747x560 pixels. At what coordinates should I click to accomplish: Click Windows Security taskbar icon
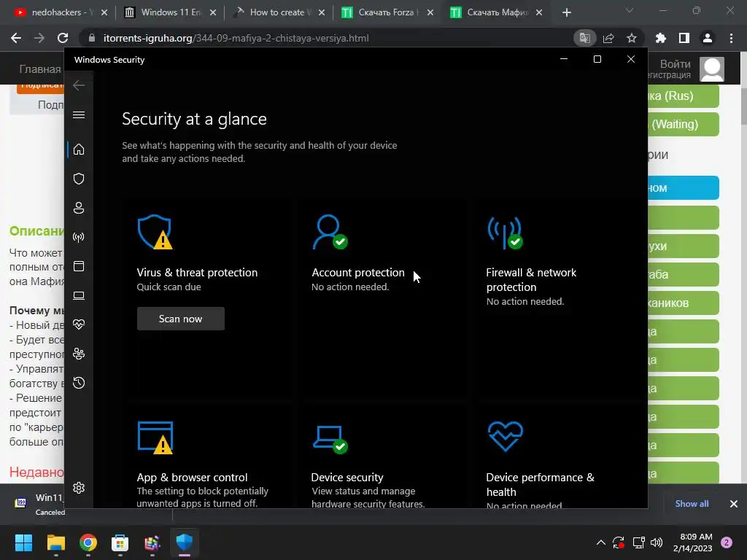185,542
